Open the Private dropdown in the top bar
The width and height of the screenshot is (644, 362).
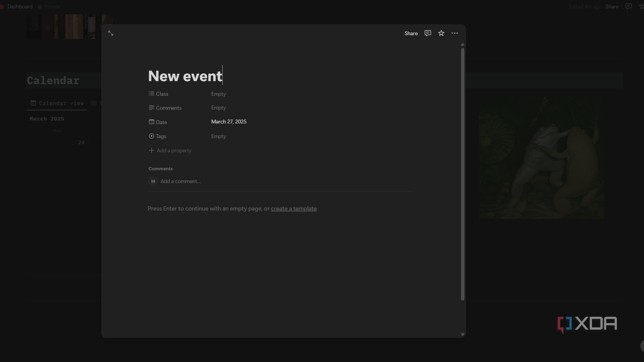tap(52, 6)
